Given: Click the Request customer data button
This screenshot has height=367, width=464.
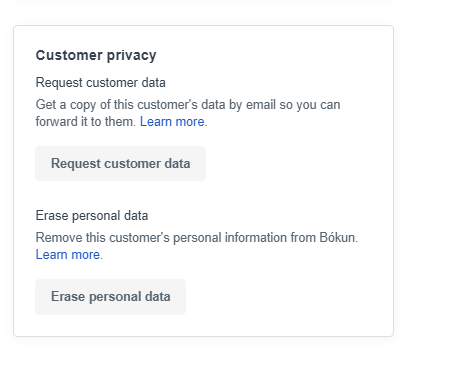Looking at the screenshot, I should [120, 163].
